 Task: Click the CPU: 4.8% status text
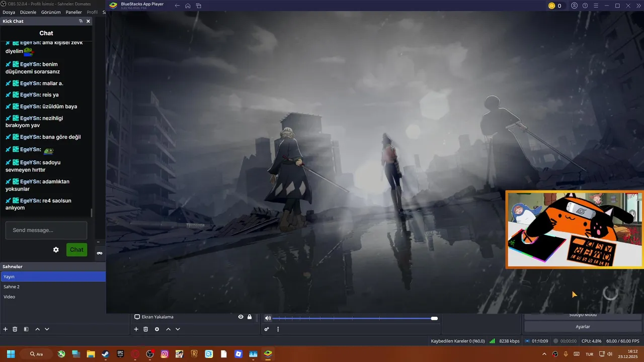[x=591, y=341]
